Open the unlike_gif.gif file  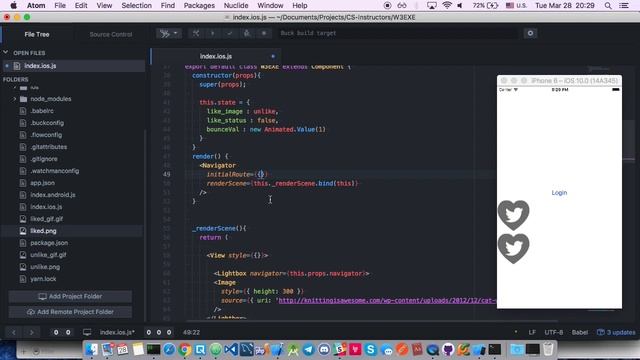[48, 255]
